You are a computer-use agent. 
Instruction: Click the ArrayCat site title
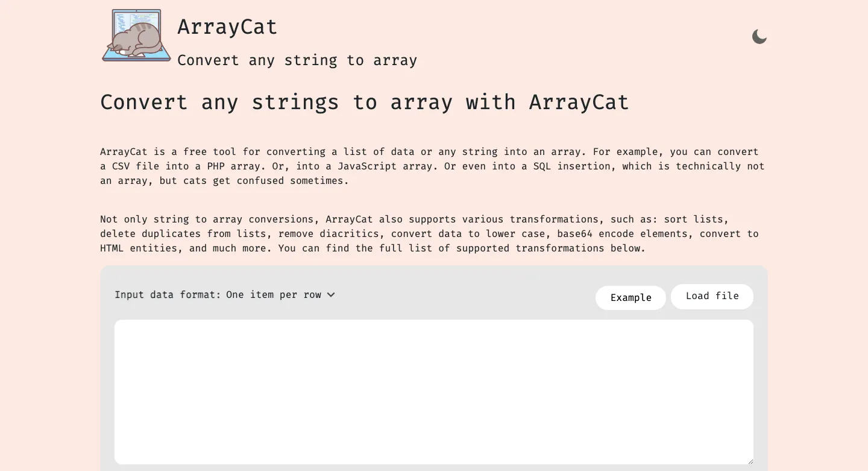tap(227, 27)
